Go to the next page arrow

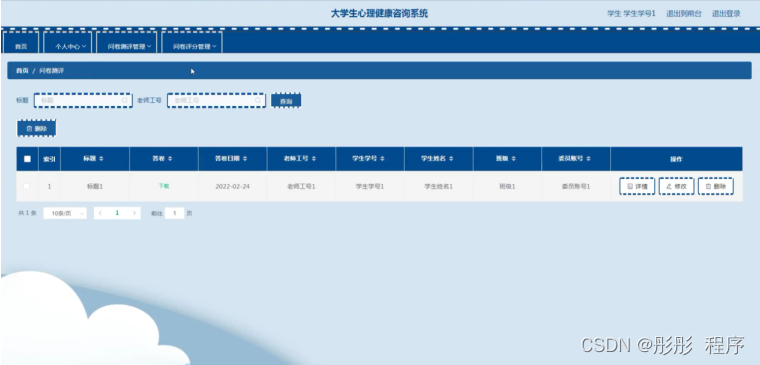[x=134, y=213]
